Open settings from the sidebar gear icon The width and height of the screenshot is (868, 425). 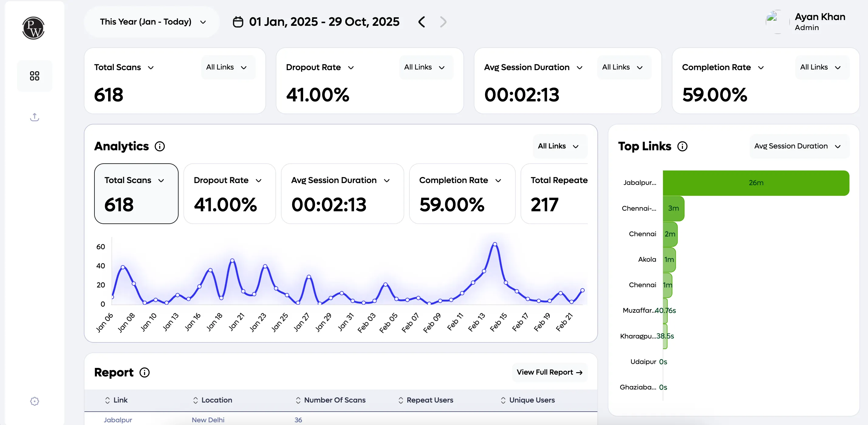coord(34,401)
